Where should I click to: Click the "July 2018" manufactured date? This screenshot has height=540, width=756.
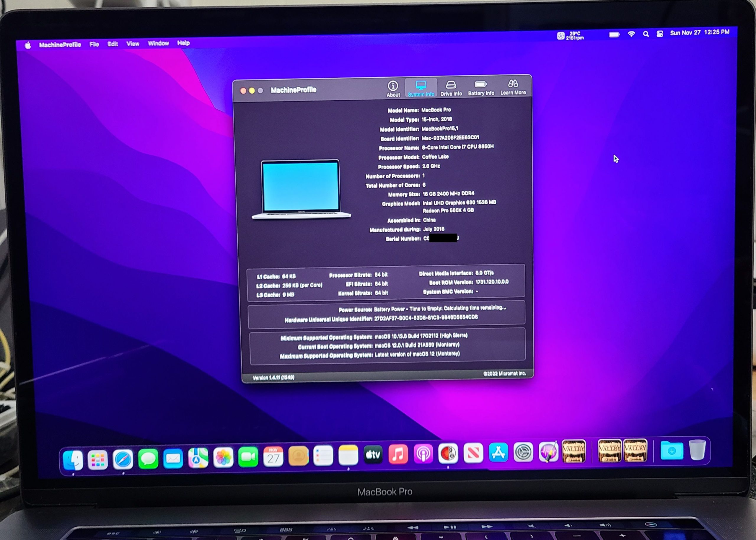434,229
